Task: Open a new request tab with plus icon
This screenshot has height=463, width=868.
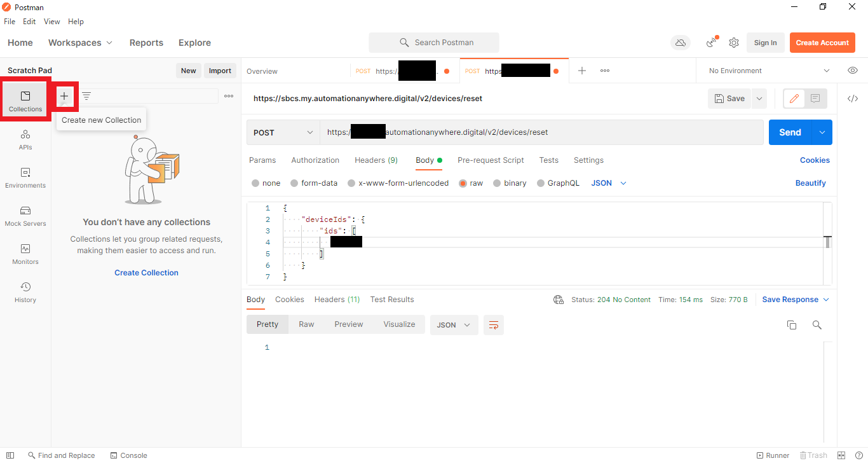Action: point(581,71)
